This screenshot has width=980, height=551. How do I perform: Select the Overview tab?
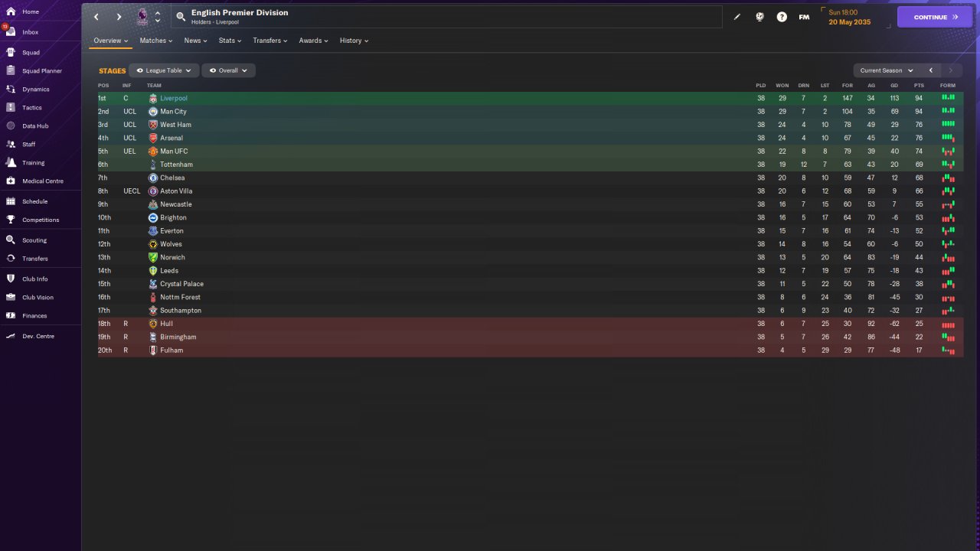111,41
